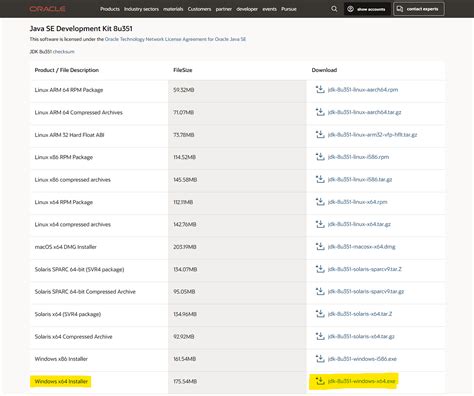Image resolution: width=474 pixels, height=396 pixels.
Task: Click download icon for Linux x64 RPM
Action: tap(320, 202)
